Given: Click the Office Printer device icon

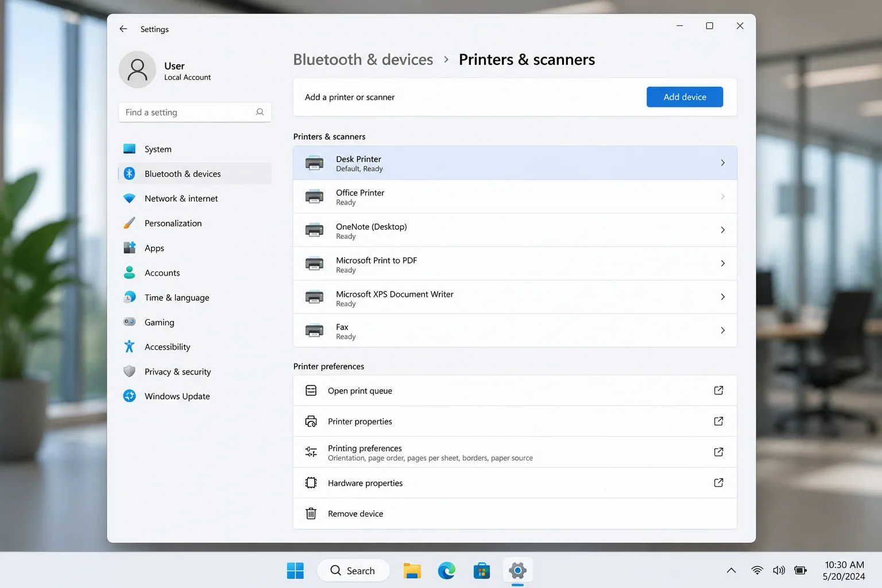Looking at the screenshot, I should click(x=314, y=196).
